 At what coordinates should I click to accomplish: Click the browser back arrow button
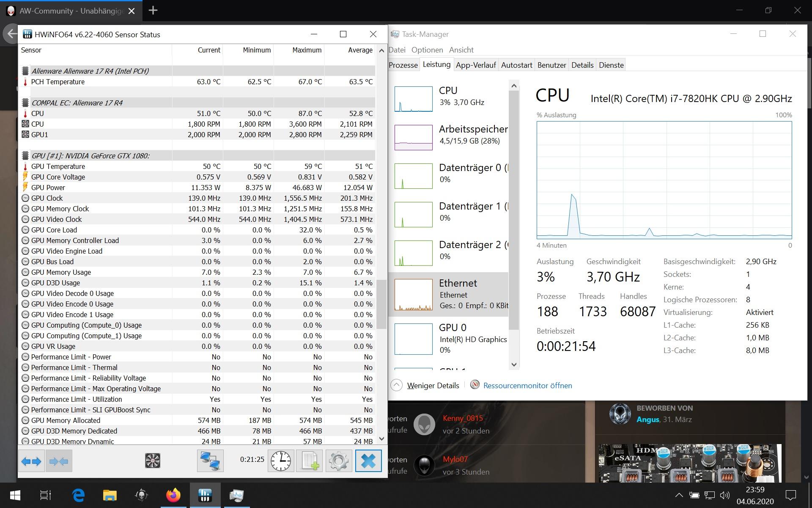11,34
